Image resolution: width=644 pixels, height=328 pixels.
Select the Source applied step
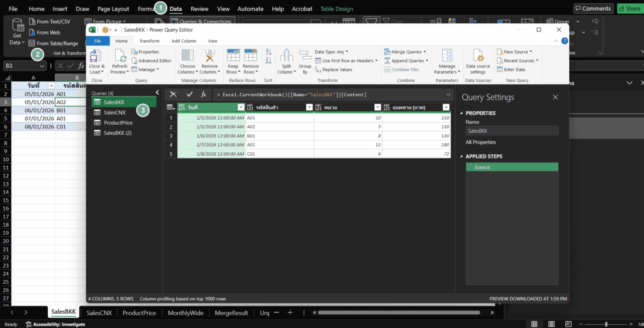(512, 167)
